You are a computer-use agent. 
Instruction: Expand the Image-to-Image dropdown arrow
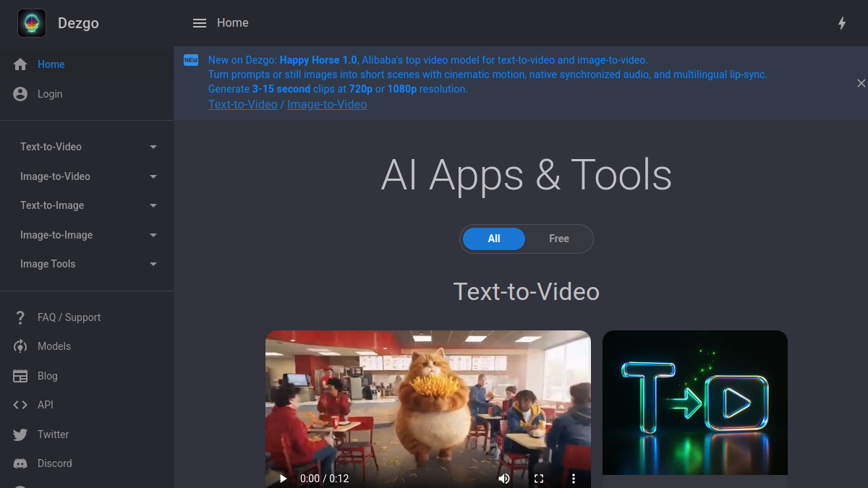[x=153, y=235]
